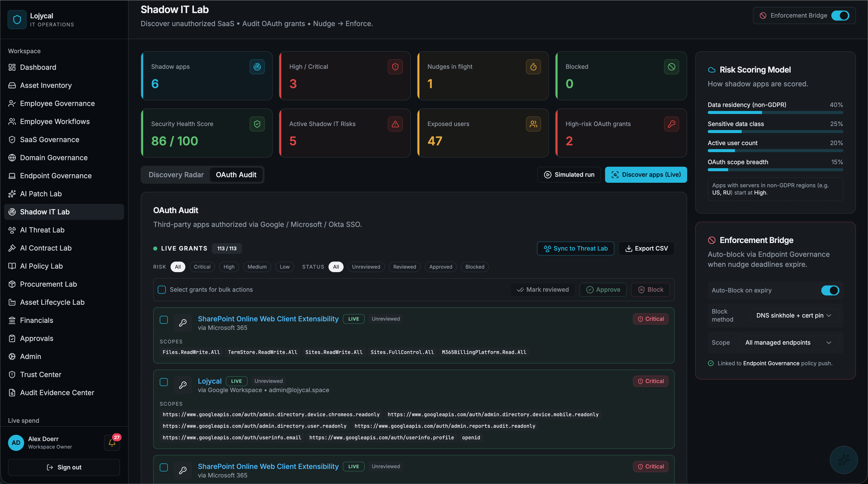Open the notifications bell with 27 badge
The image size is (868, 484).
pos(112,443)
